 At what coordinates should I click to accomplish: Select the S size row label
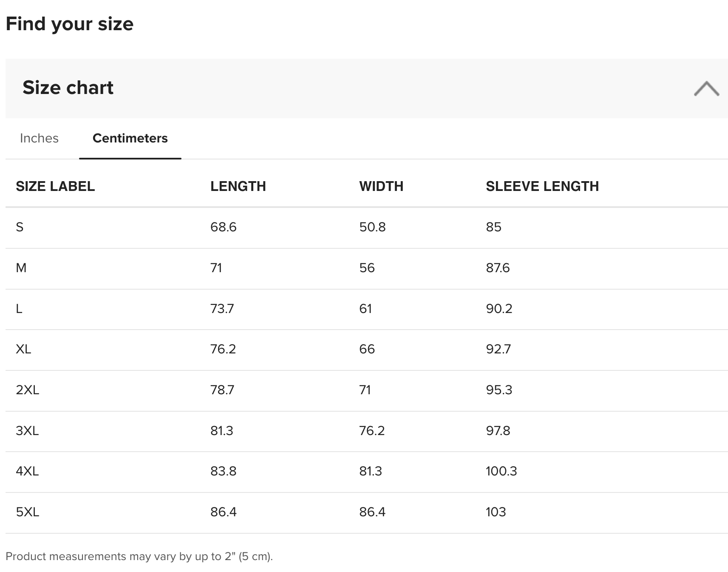tap(20, 227)
